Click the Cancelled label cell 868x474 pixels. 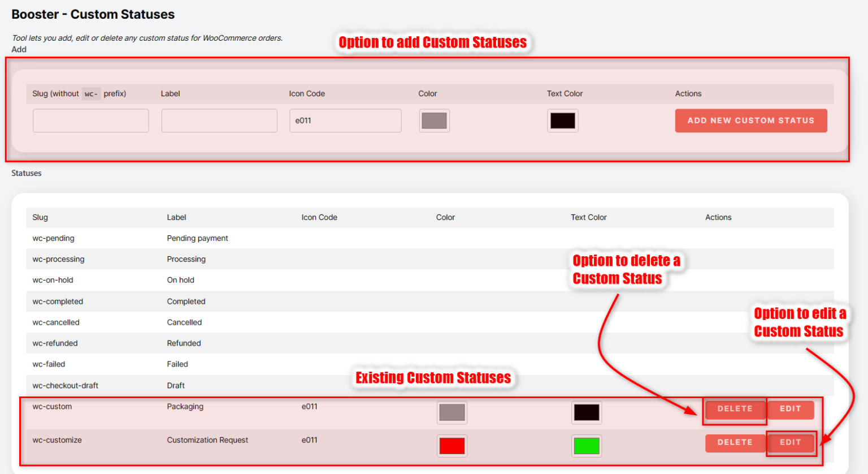coord(184,322)
